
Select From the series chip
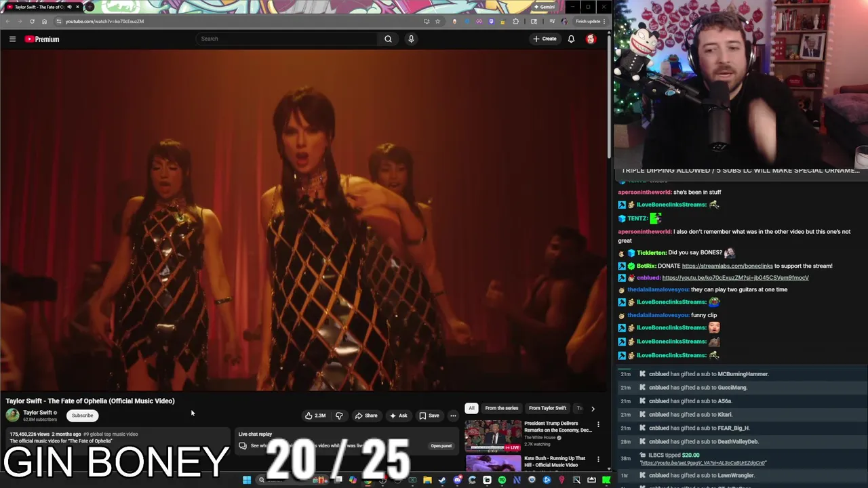(x=502, y=408)
